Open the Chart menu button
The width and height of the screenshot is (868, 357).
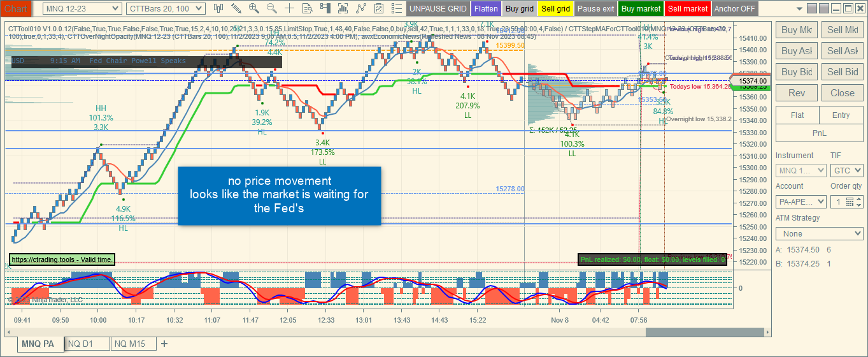tap(15, 8)
